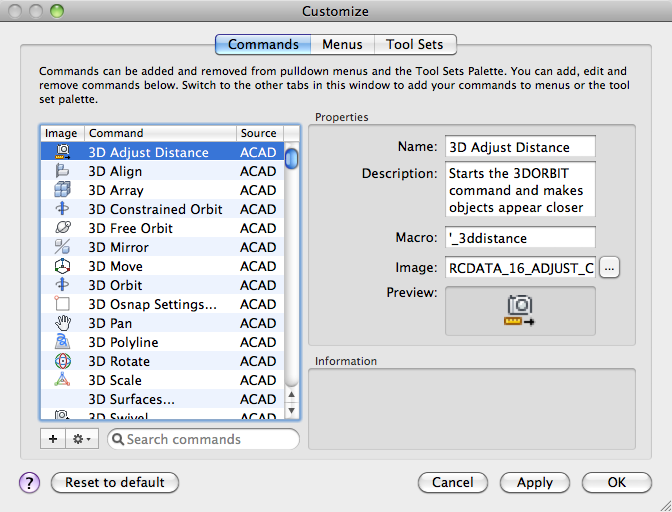The image size is (672, 512).
Task: Click the Apply button
Action: pyautogui.click(x=535, y=482)
